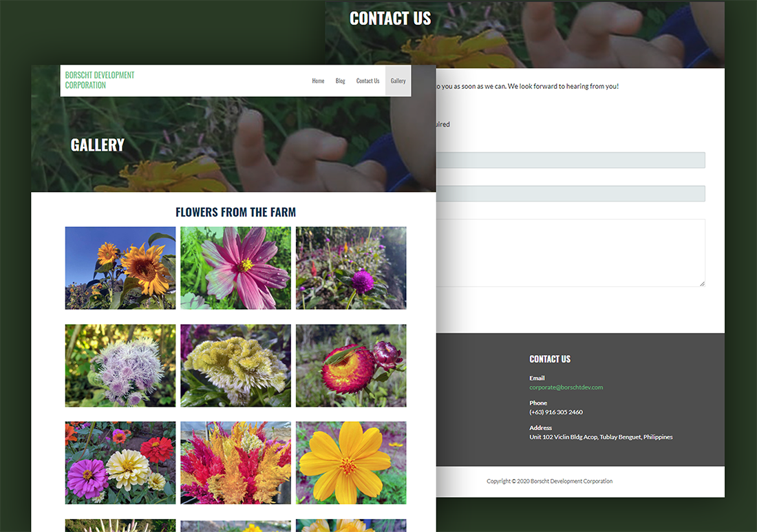Viewport: 757px width, 532px height.
Task: Click the message box resize handle
Action: (702, 284)
